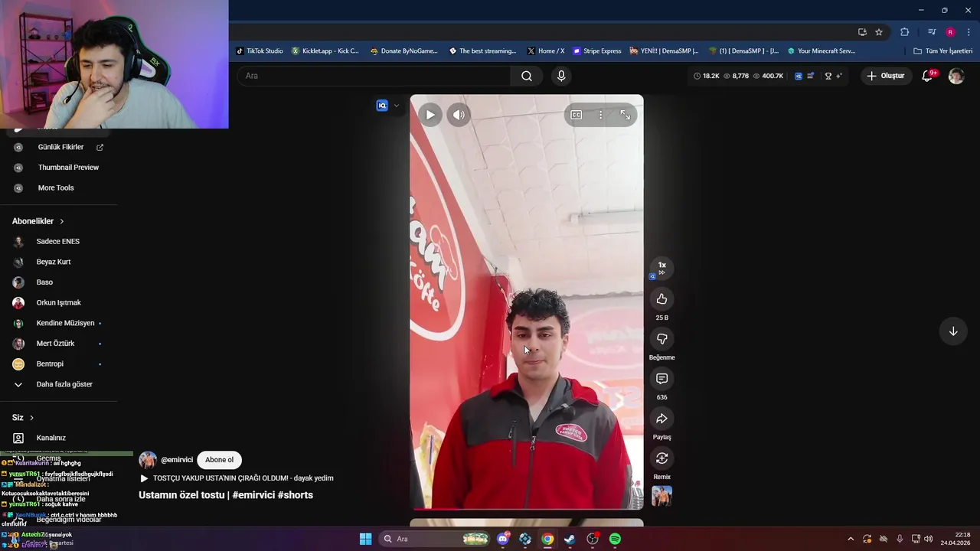The width and height of the screenshot is (980, 551).
Task: Open OBS from the taskbar
Action: pyautogui.click(x=593, y=539)
